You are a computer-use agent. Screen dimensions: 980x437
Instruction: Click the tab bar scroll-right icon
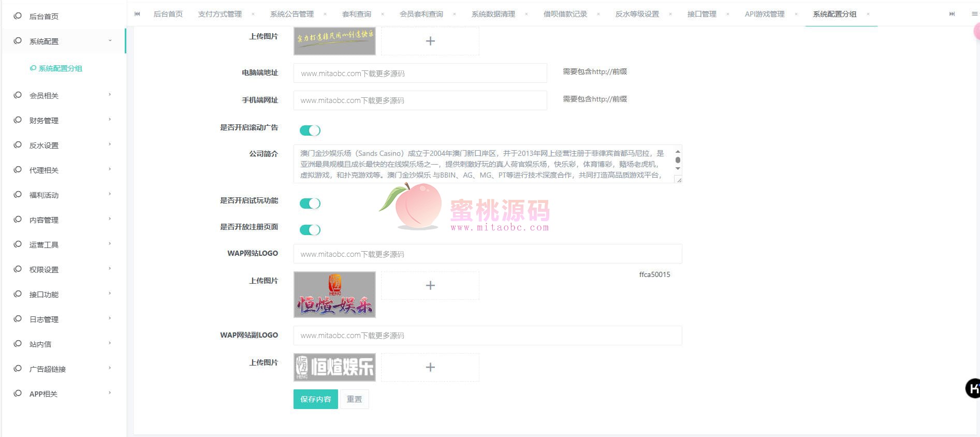tap(952, 14)
